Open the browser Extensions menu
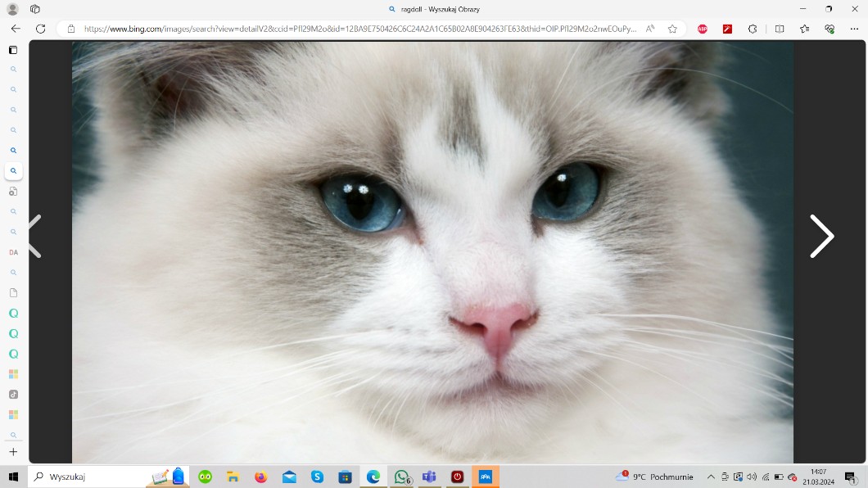Viewport: 868px width, 488px height. pos(753,29)
